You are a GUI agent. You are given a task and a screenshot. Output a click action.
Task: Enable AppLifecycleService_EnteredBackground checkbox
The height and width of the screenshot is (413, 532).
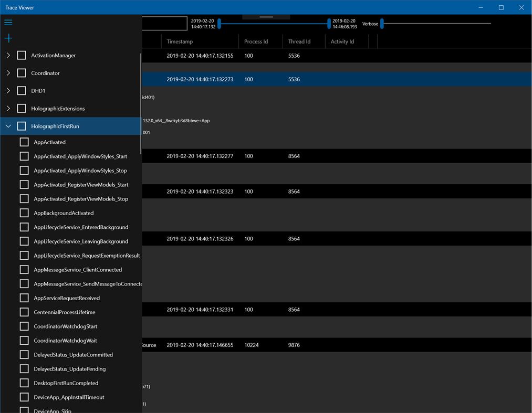click(x=24, y=227)
